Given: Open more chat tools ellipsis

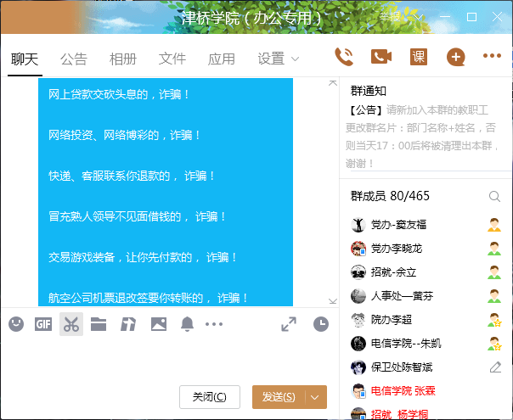Looking at the screenshot, I should click(214, 324).
